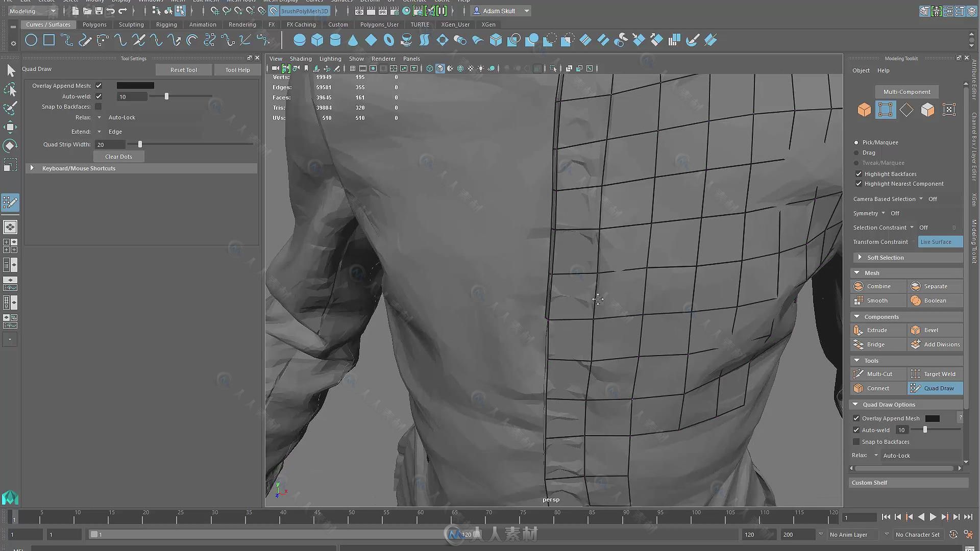Image resolution: width=980 pixels, height=551 pixels.
Task: Click the Target Weld tool
Action: [x=936, y=373]
